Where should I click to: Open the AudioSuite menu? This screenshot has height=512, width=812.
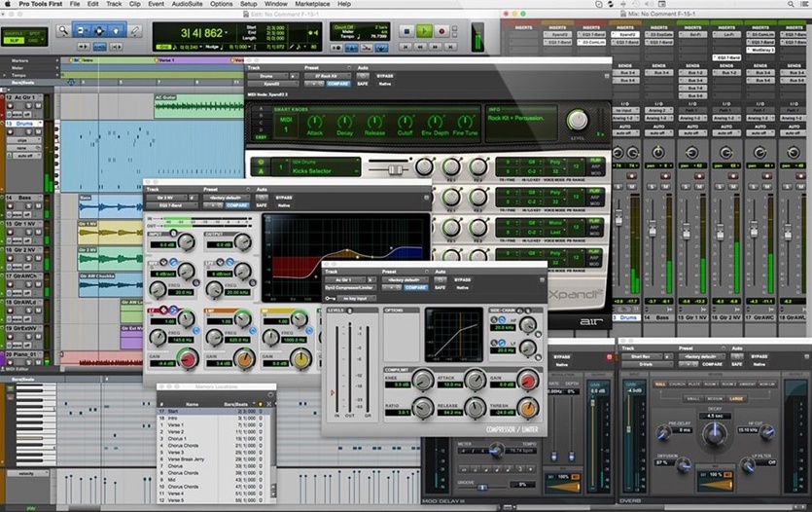pyautogui.click(x=188, y=5)
